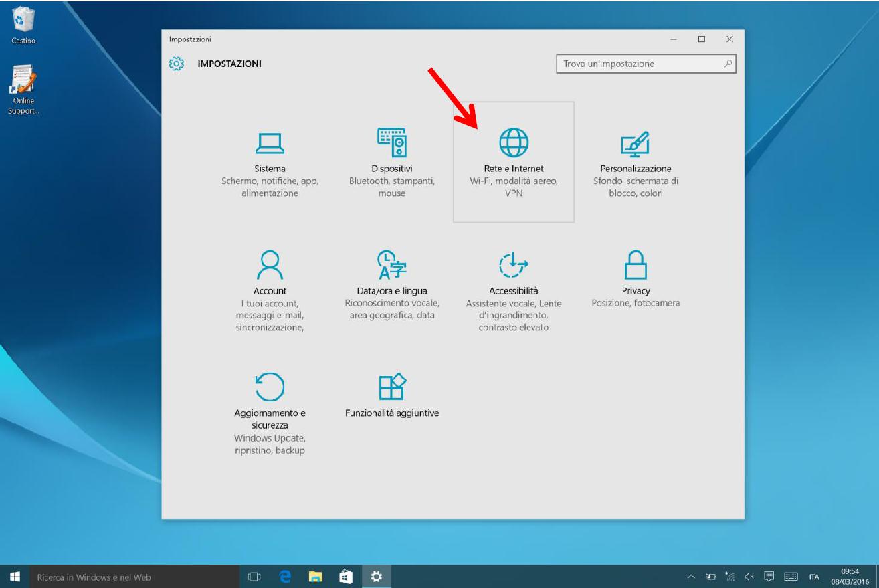Open the Funzionalità aggiuntive icon
Image resolution: width=879 pixels, height=588 pixels.
pyautogui.click(x=392, y=387)
